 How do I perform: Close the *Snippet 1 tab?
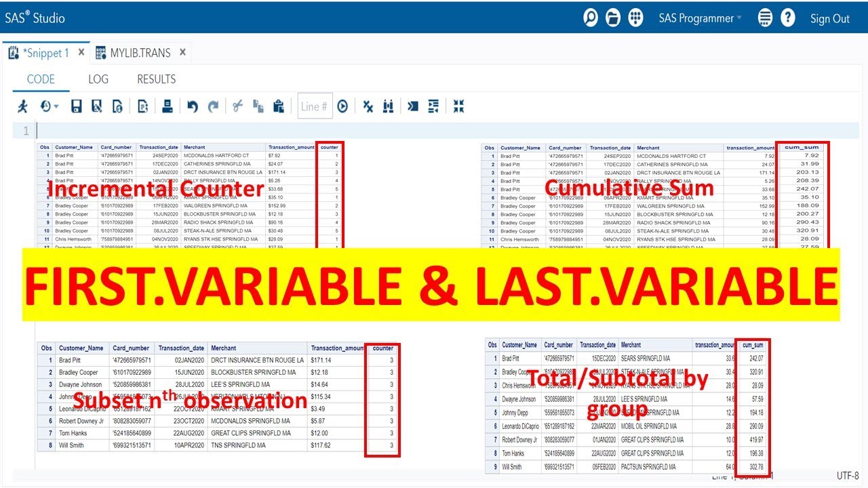click(x=81, y=52)
